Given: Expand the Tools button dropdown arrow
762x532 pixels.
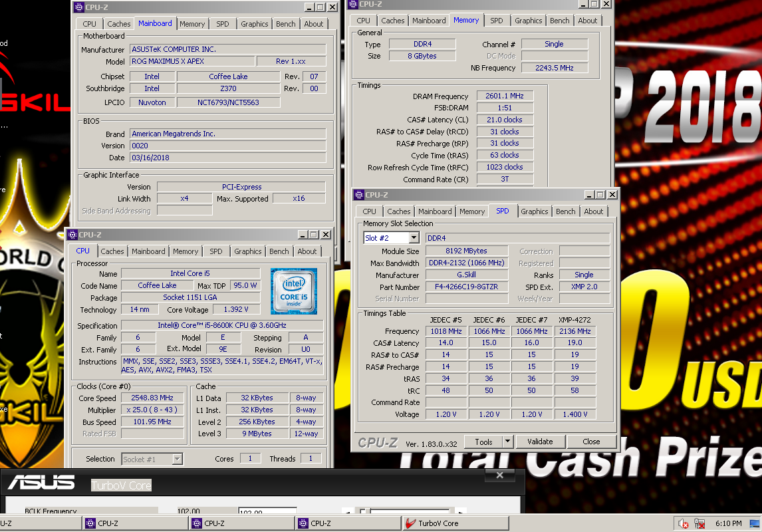Looking at the screenshot, I should pos(507,442).
